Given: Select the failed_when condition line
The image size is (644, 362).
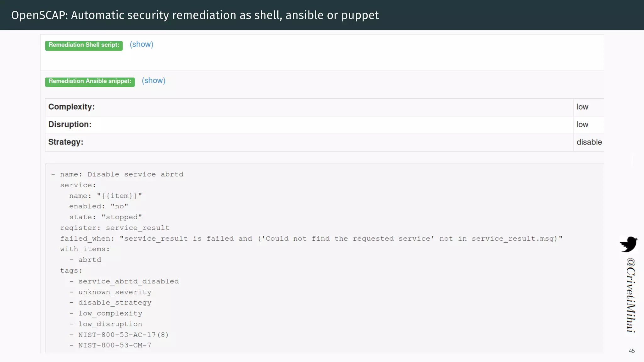Looking at the screenshot, I should (x=311, y=239).
